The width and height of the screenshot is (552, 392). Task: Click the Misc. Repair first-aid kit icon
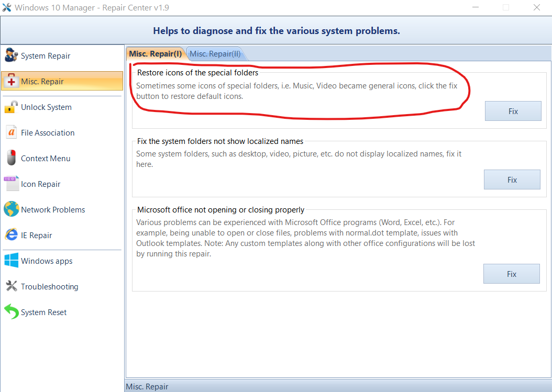click(x=12, y=81)
